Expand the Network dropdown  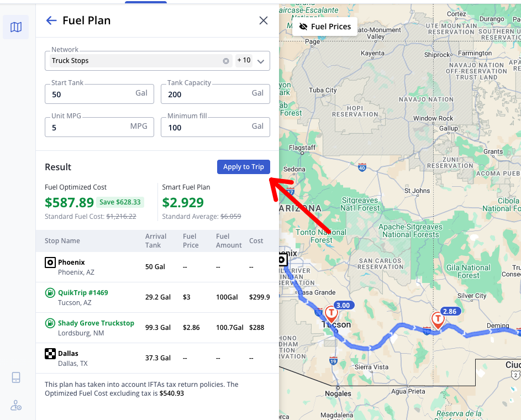pyautogui.click(x=261, y=61)
